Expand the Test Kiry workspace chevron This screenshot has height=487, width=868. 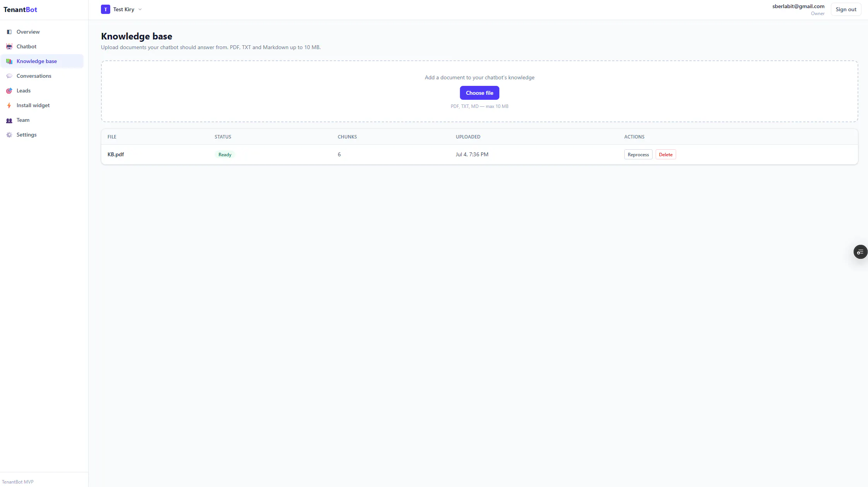[140, 9]
